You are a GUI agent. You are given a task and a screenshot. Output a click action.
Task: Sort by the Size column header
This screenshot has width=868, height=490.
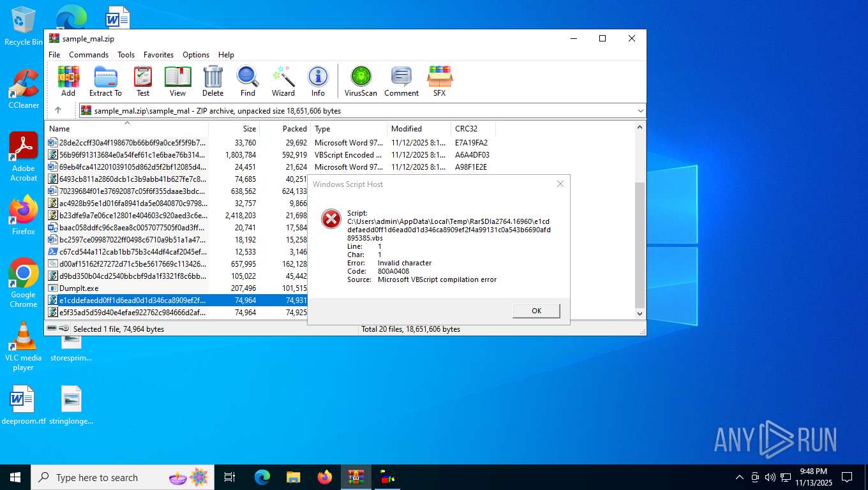pyautogui.click(x=234, y=129)
